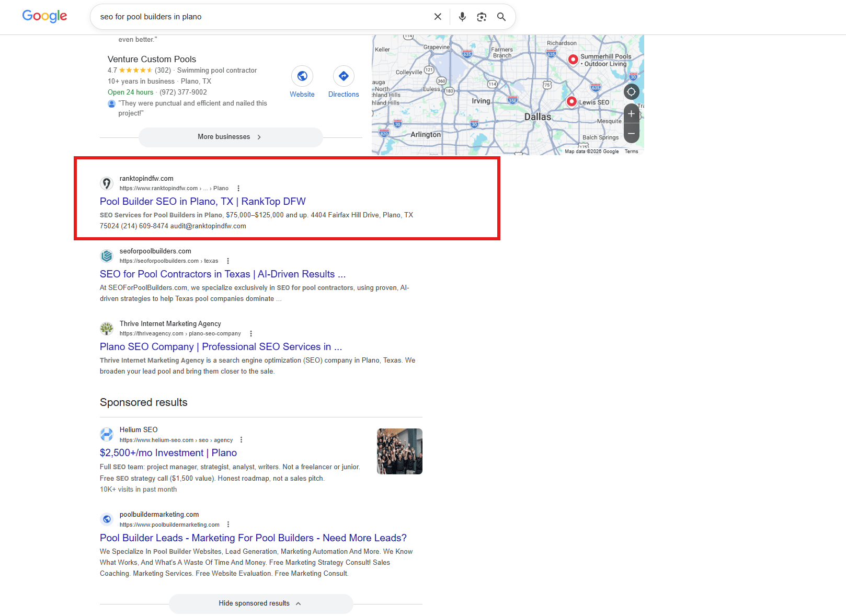Click the Lewis SEO map pin
The image size is (846, 616).
571,101
